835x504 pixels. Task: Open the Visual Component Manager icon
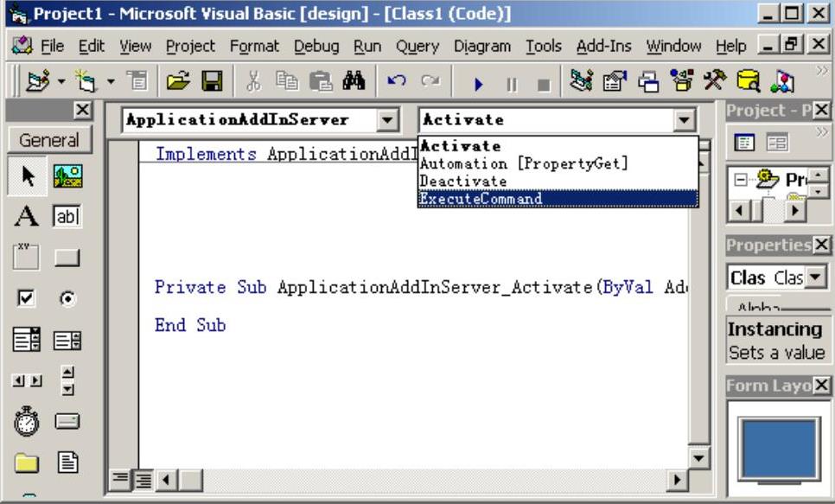781,81
